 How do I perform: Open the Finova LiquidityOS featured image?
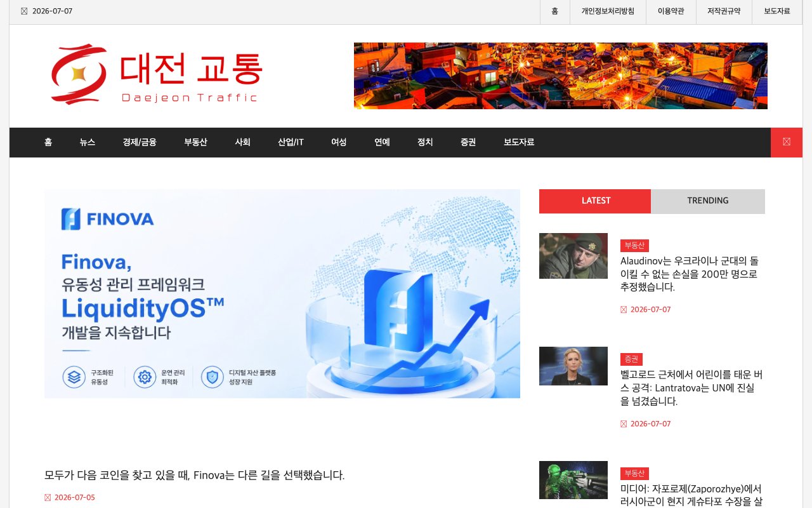(282, 293)
